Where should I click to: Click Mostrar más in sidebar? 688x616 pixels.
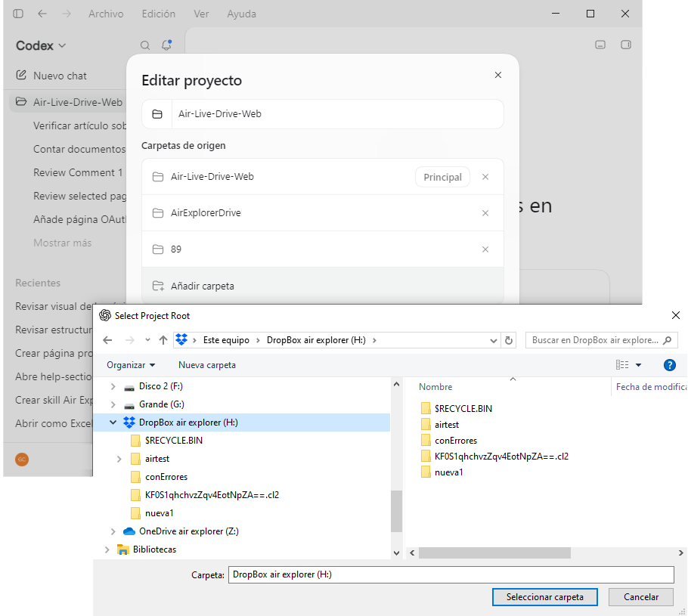tap(62, 243)
